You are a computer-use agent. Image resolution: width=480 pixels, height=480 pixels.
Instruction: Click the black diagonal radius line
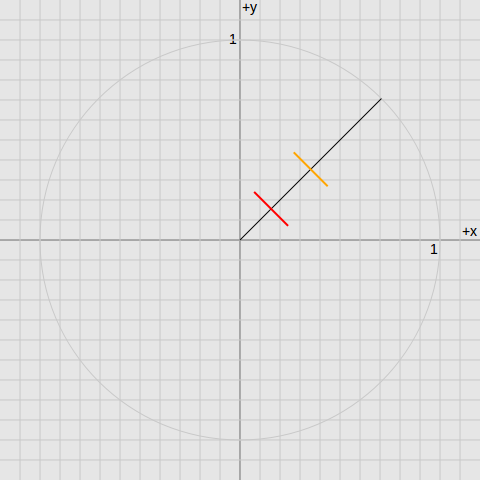tap(311, 169)
